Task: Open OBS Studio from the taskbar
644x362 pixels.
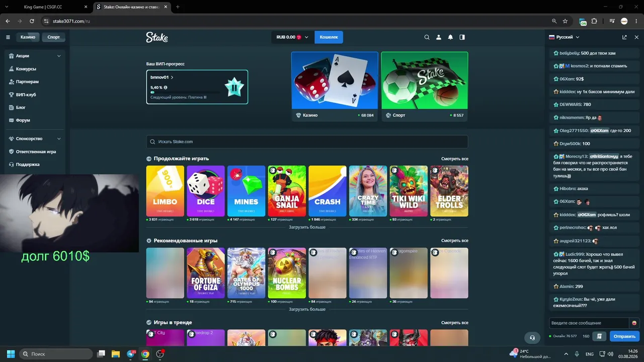Action: [160, 354]
